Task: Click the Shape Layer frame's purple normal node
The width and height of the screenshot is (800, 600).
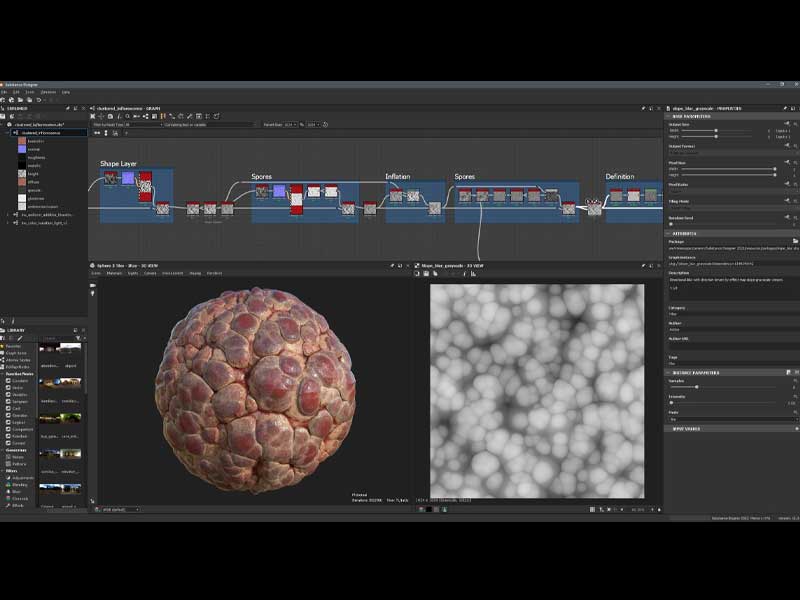Action: tap(127, 178)
